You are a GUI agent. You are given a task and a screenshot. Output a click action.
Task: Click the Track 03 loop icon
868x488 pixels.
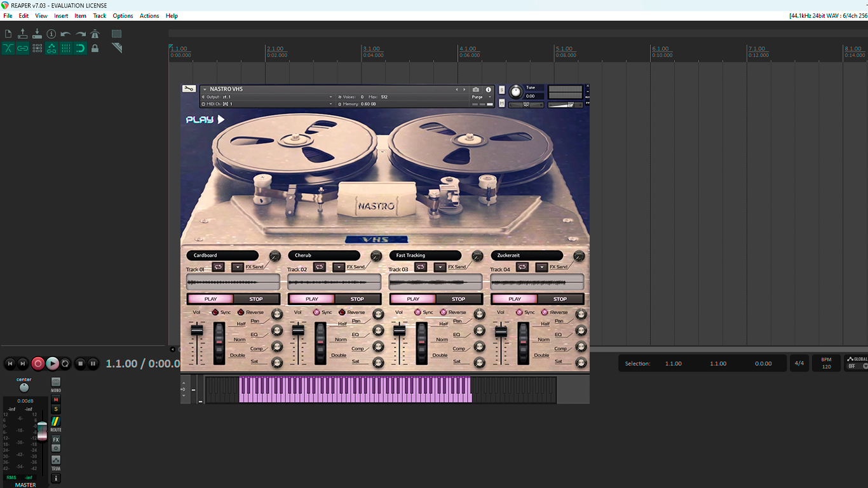(421, 267)
